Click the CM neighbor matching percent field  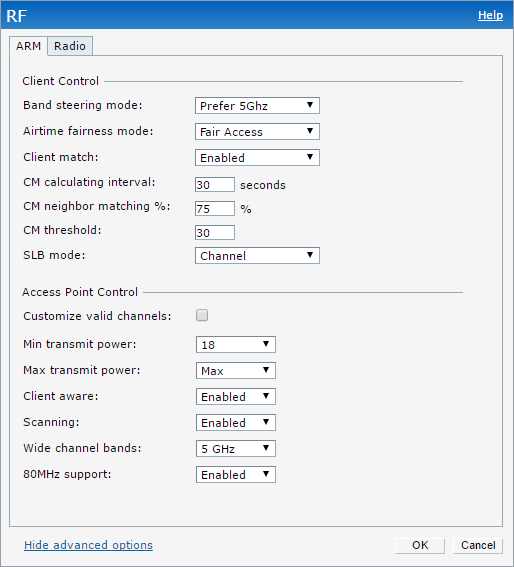pos(215,209)
